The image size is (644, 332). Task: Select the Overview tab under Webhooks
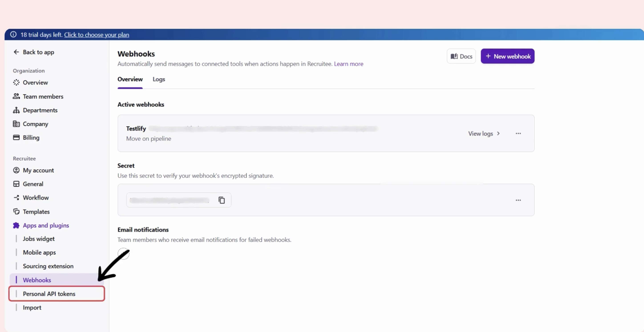pos(130,79)
